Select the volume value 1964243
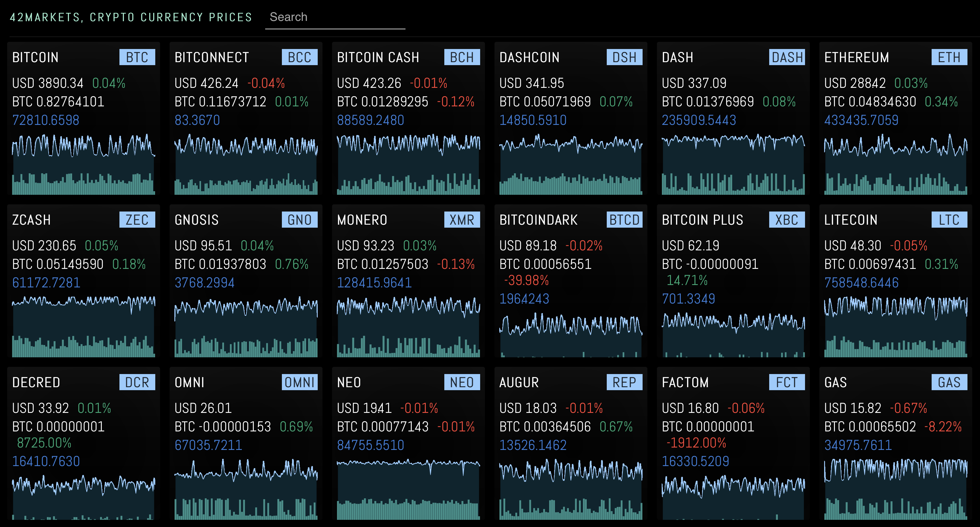Image resolution: width=980 pixels, height=527 pixels. (524, 299)
